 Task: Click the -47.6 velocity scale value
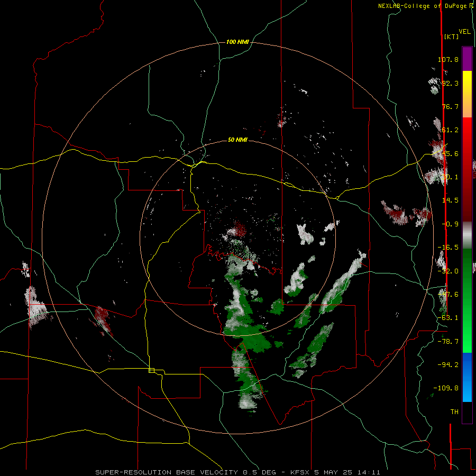[x=448, y=295]
